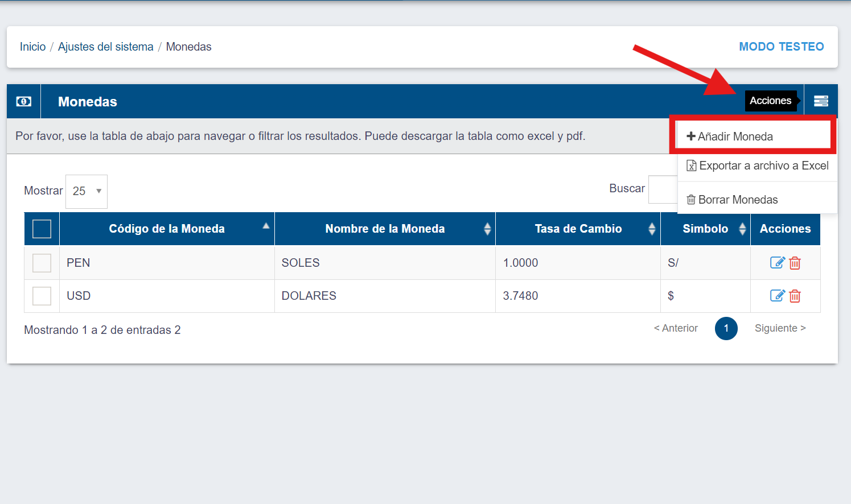This screenshot has height=504, width=851.
Task: Open the Mostrar entries dropdown
Action: 87,191
